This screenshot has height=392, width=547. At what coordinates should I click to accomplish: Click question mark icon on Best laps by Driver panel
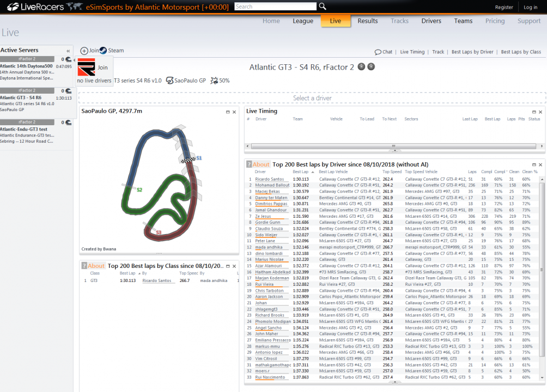249,164
